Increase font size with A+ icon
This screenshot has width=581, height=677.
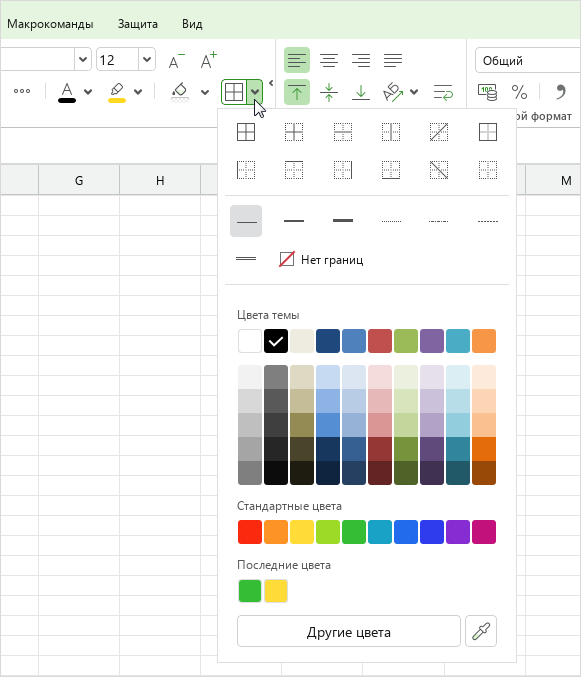pyautogui.click(x=208, y=60)
